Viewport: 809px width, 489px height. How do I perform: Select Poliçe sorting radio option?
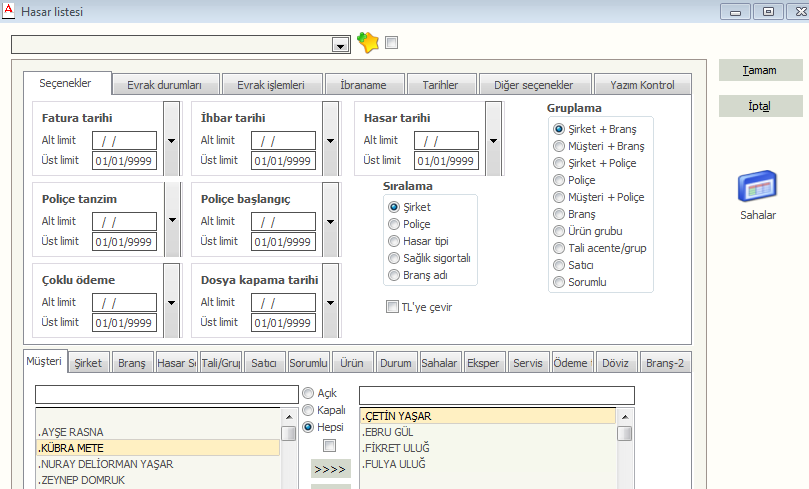(395, 224)
